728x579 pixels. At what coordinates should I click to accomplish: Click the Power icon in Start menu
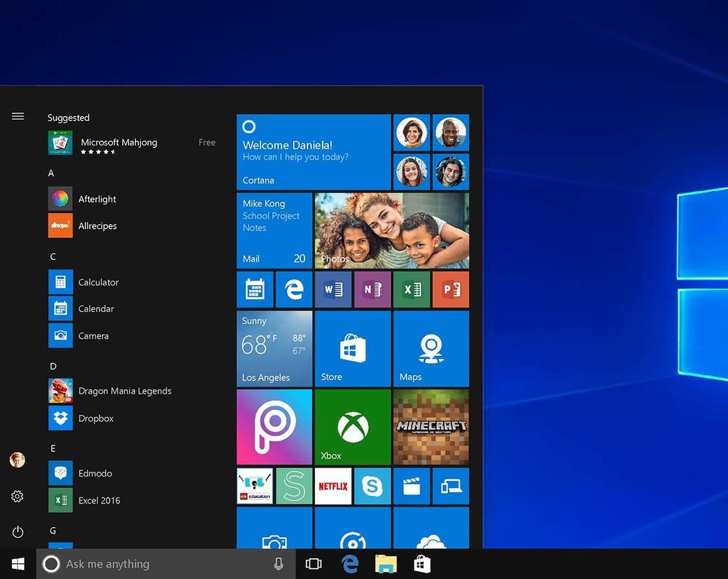click(x=18, y=531)
